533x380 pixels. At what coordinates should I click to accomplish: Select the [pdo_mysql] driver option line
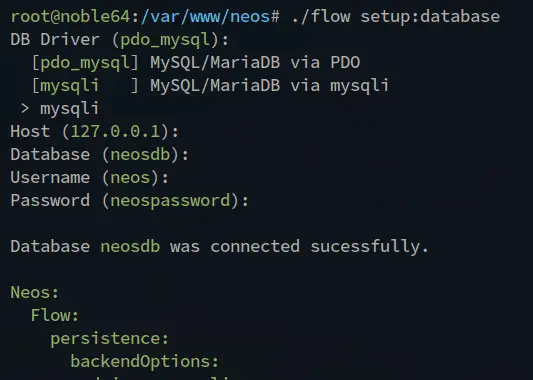(196, 63)
